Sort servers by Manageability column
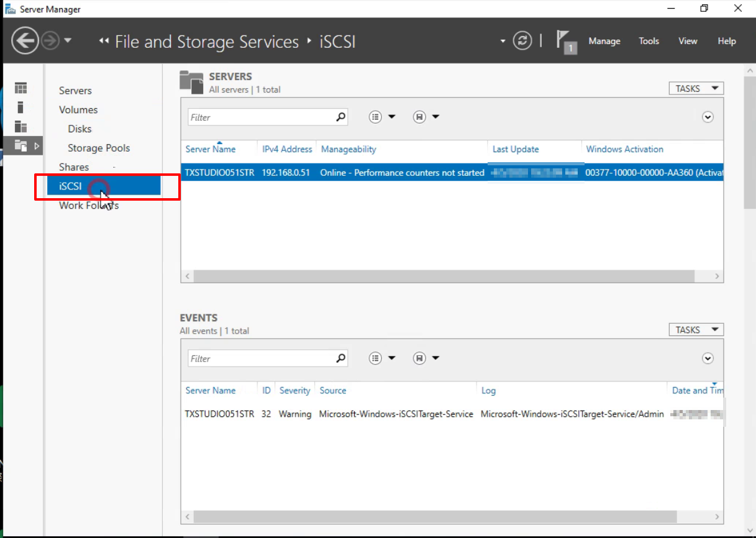Screen dimensions: 756x538 coord(348,149)
